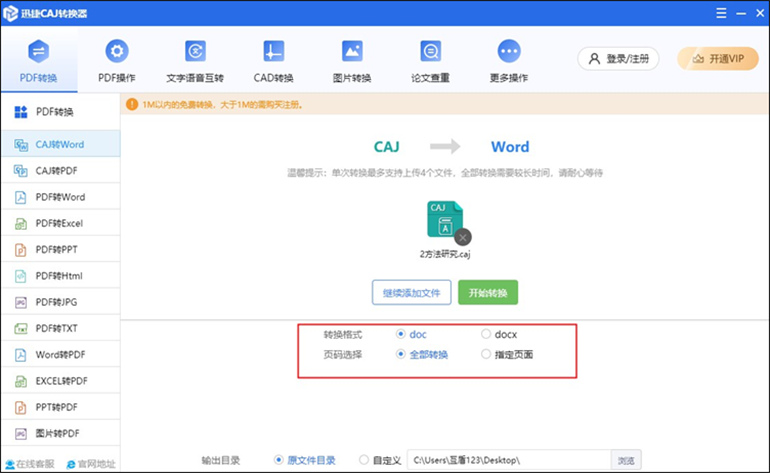Select PDF转Html in the sidebar
This screenshot has width=770, height=473.
click(x=60, y=276)
